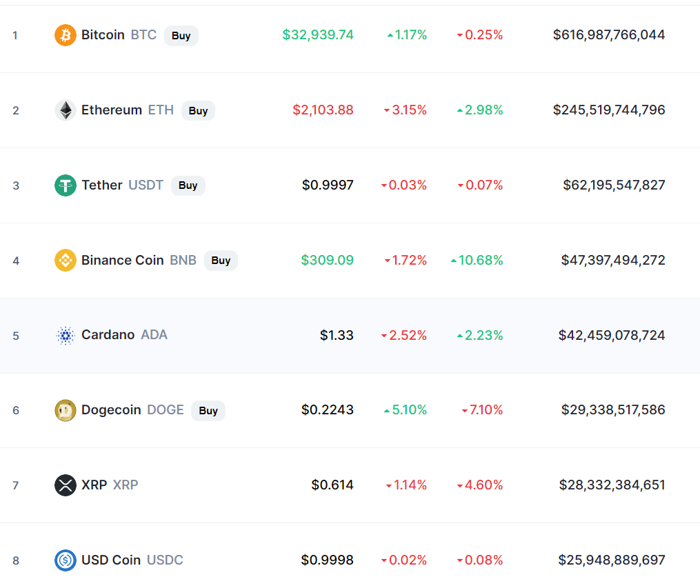Click the XRP black logo icon
Viewport: 700px width, 588px height.
pyautogui.click(x=66, y=485)
